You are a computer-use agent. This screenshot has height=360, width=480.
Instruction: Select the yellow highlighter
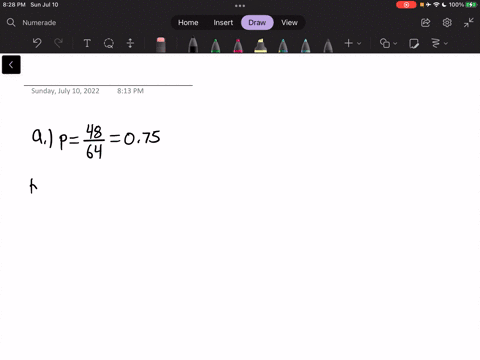(260, 45)
